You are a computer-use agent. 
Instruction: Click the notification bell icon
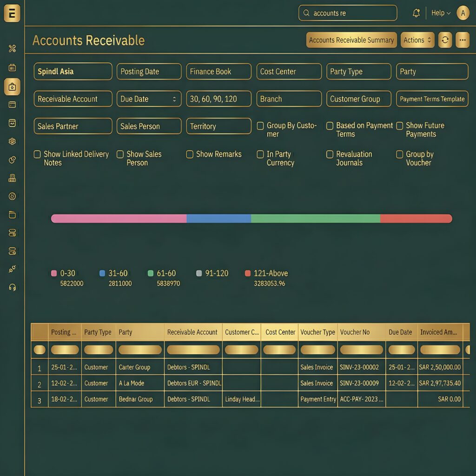click(x=416, y=13)
